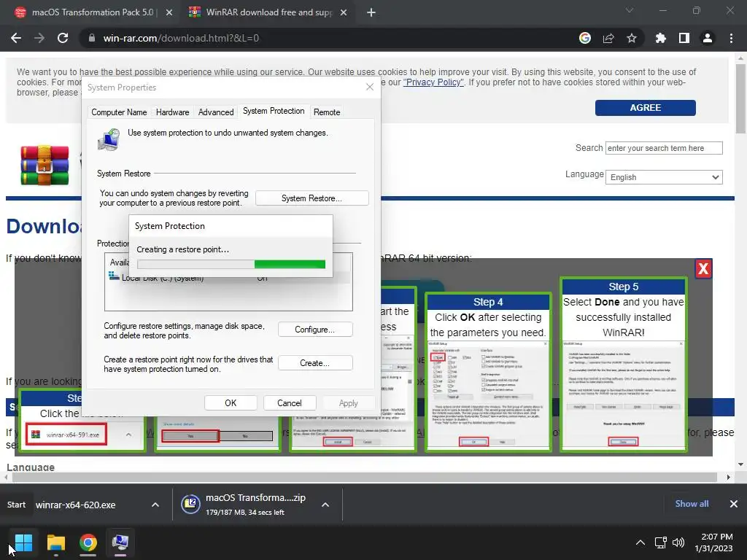This screenshot has width=747, height=560.
Task: Click the Step 4 screenshot thumbnail
Action: tap(488, 394)
